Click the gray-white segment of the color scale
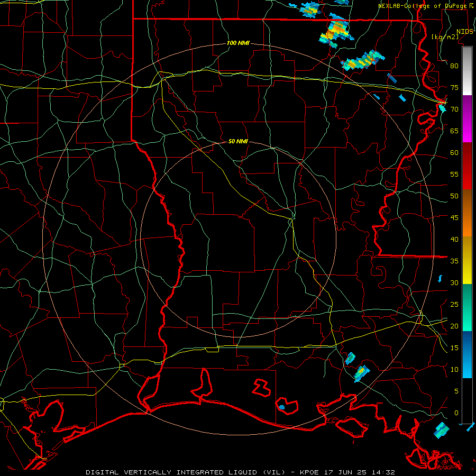The image size is (476, 476). [467, 71]
